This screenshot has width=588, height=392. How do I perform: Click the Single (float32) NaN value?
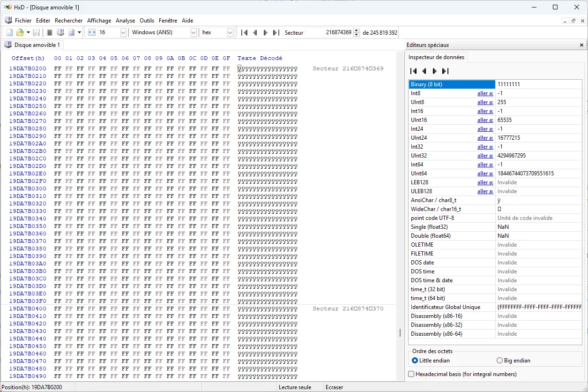pyautogui.click(x=503, y=227)
